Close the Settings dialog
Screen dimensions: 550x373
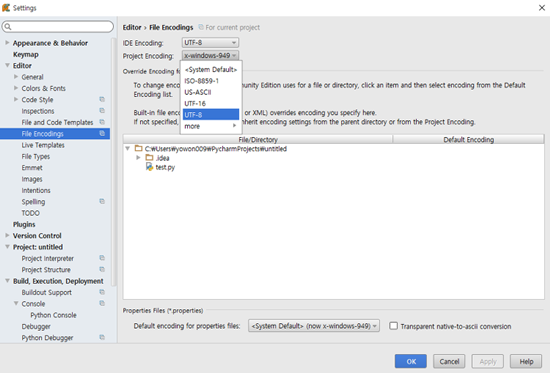(542, 7)
